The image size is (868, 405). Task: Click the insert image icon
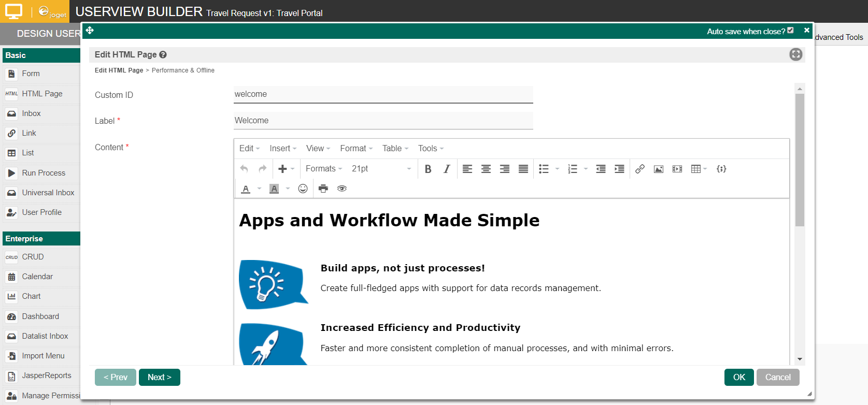pyautogui.click(x=659, y=169)
